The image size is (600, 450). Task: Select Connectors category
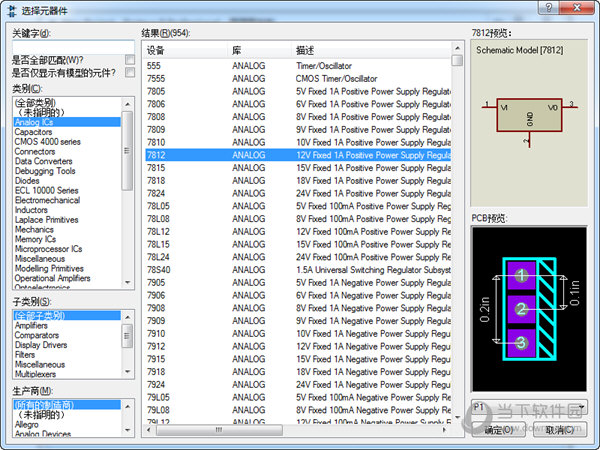35,152
